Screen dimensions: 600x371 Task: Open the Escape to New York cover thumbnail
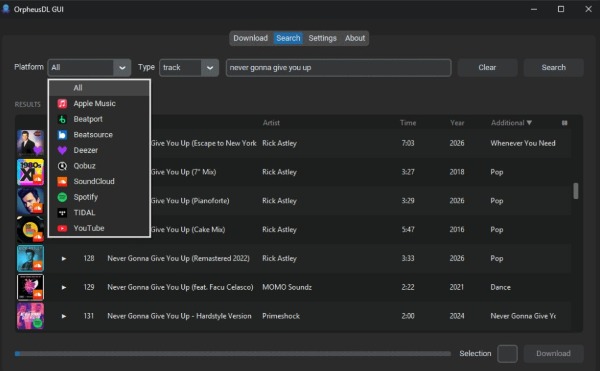(x=30, y=143)
